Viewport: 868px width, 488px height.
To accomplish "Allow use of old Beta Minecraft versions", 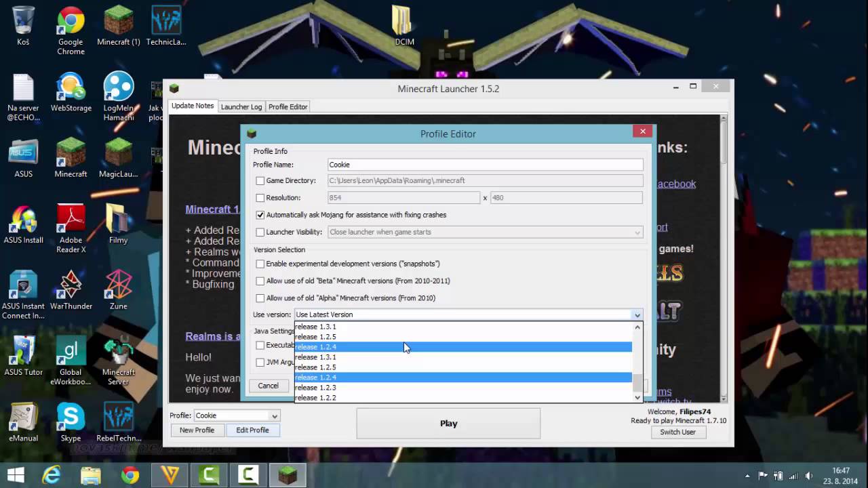I will click(x=260, y=281).
